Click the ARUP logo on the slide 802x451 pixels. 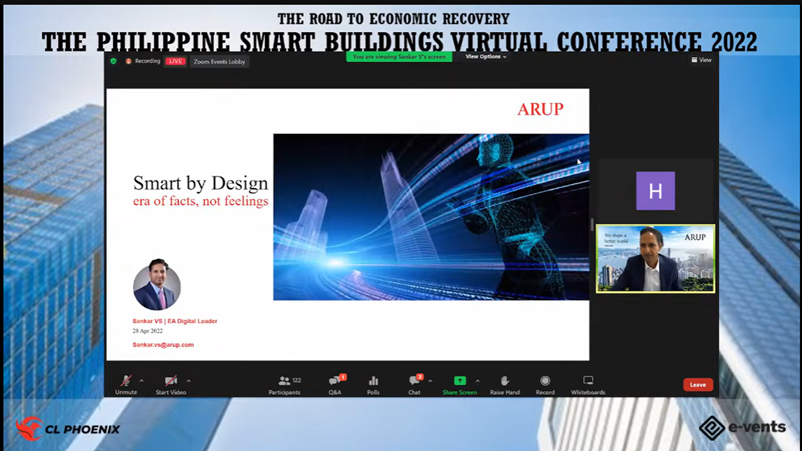[540, 109]
